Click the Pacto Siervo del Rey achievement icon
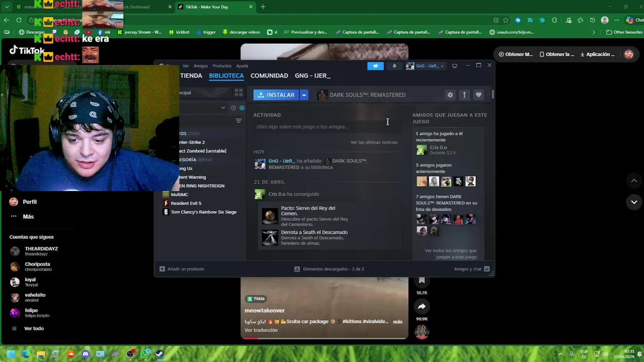 270,216
